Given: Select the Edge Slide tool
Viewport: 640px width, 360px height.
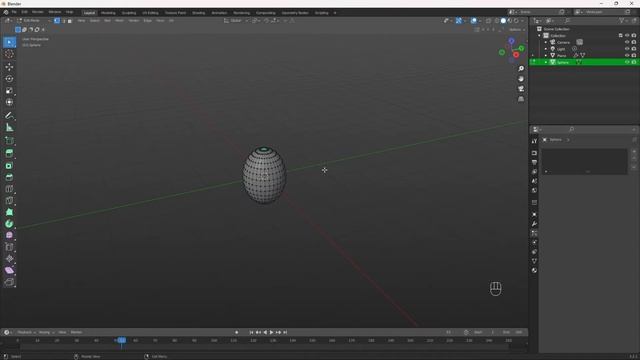Looking at the screenshot, I should click(x=9, y=247).
